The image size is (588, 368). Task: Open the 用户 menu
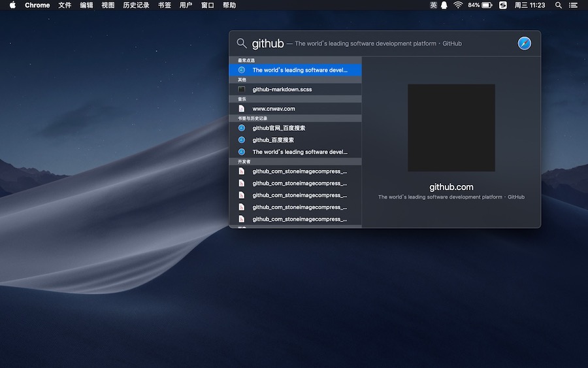click(x=186, y=5)
